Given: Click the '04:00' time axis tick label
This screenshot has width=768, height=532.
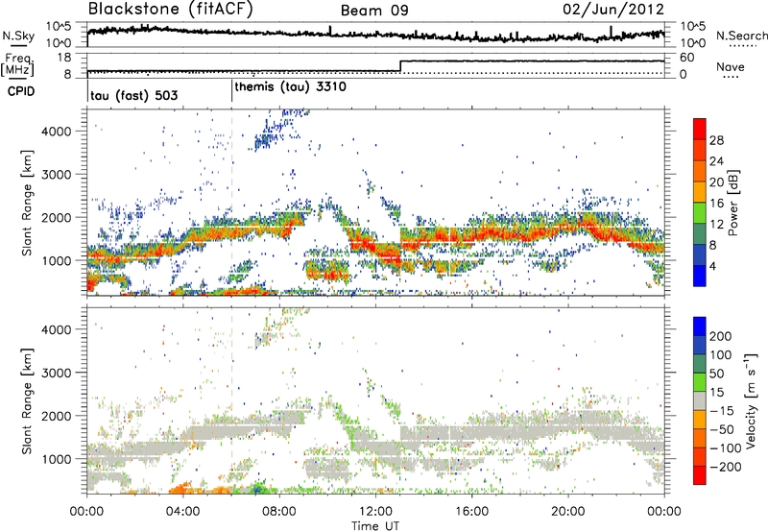Looking at the screenshot, I should [x=182, y=512].
